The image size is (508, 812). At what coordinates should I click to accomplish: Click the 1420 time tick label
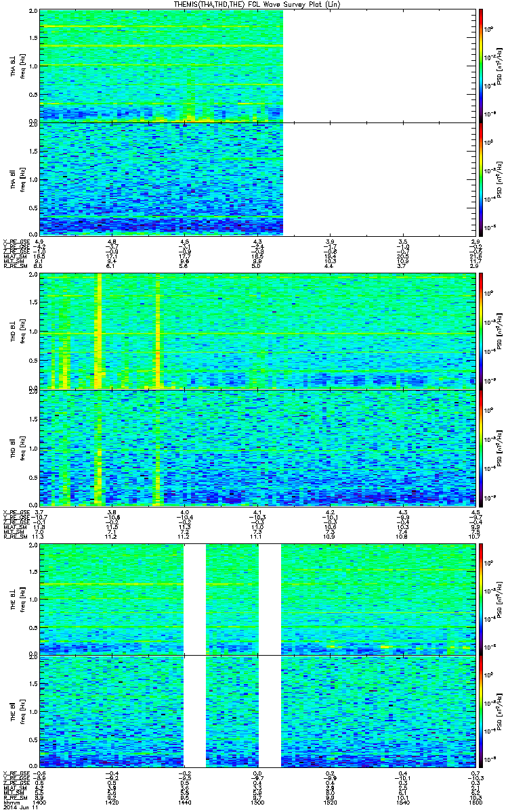[x=112, y=803]
